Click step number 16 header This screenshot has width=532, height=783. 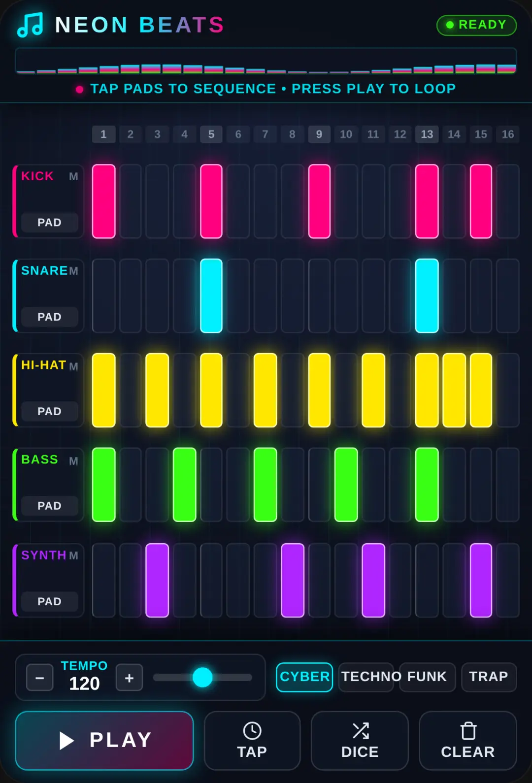508,134
